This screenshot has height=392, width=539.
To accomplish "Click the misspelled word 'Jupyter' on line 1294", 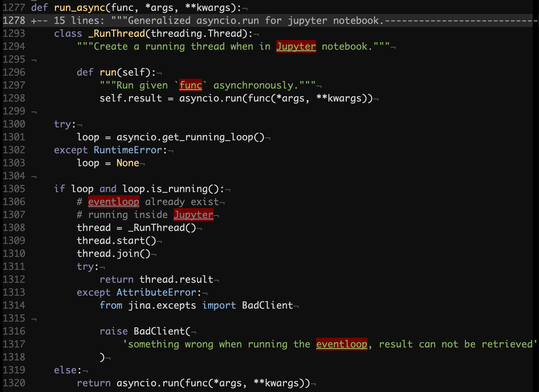I will click(296, 46).
